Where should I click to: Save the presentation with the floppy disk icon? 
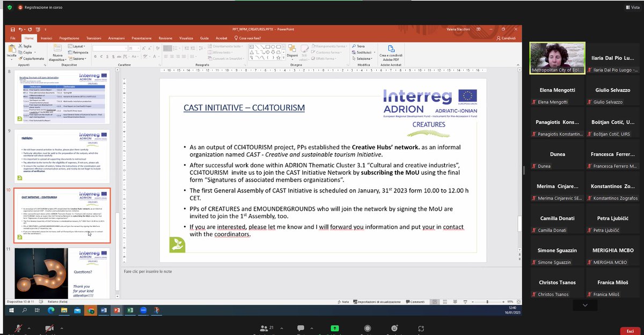(13, 29)
